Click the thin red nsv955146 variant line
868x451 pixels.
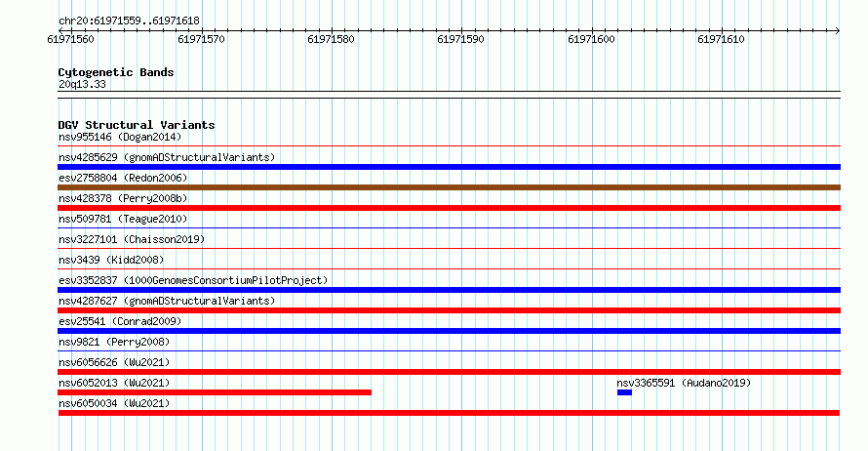coord(449,146)
